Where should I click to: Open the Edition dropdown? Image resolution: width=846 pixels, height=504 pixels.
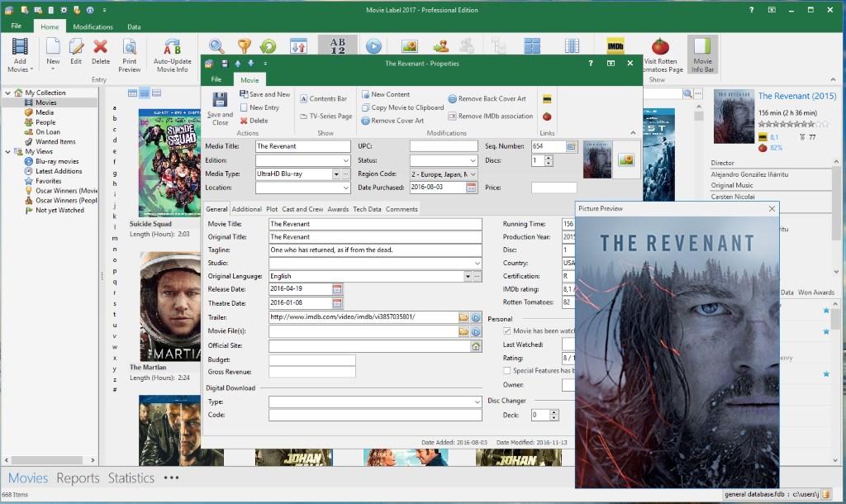click(345, 161)
